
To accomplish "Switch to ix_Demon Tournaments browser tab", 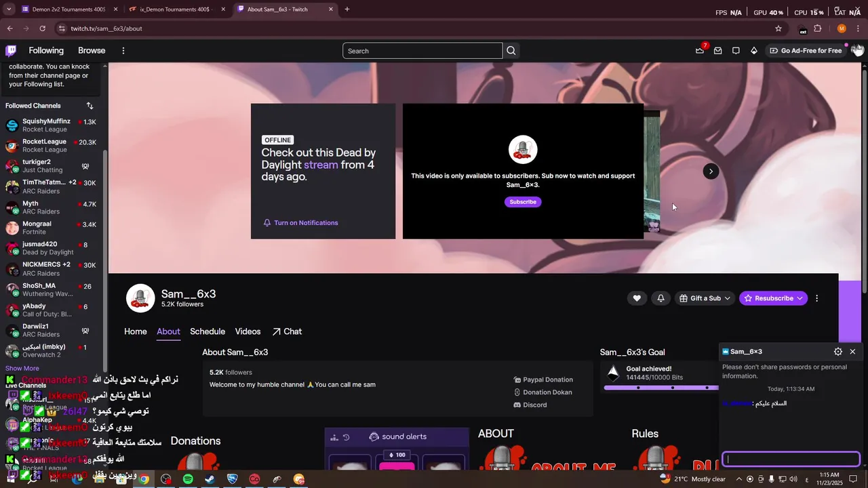I will 176,9.
